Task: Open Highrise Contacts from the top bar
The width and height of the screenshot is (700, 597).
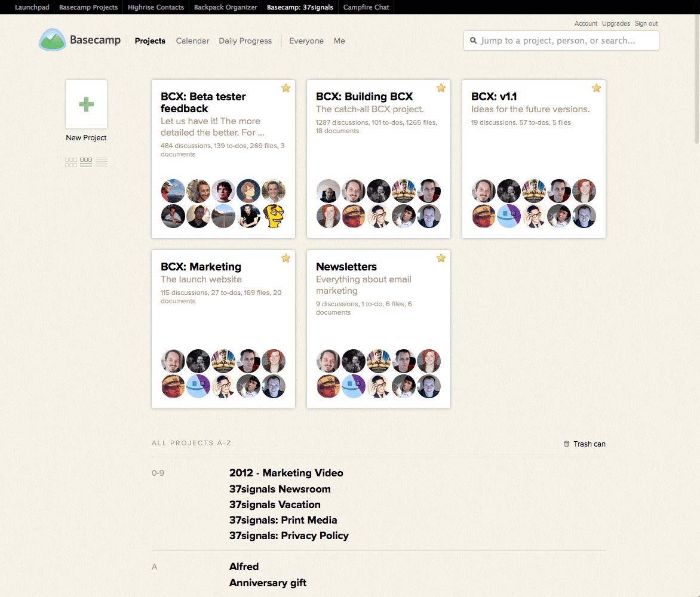Action: pyautogui.click(x=156, y=7)
